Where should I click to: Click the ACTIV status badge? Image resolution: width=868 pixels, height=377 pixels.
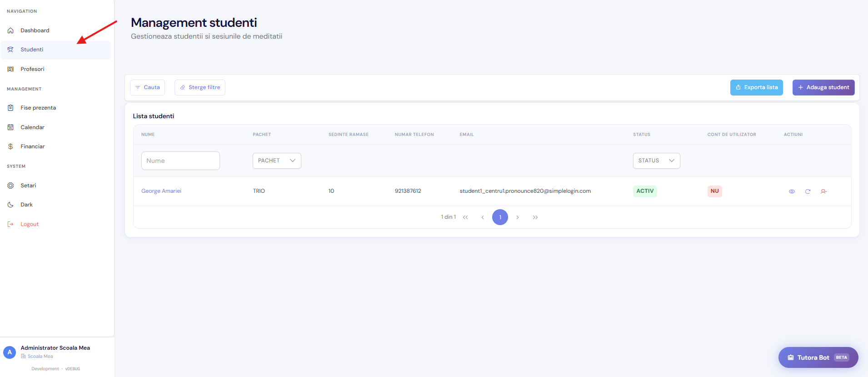(x=645, y=191)
